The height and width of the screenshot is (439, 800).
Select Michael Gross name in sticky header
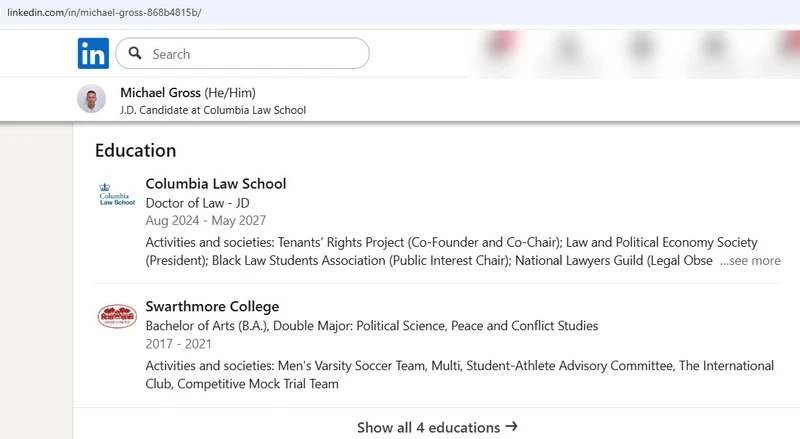(x=160, y=92)
